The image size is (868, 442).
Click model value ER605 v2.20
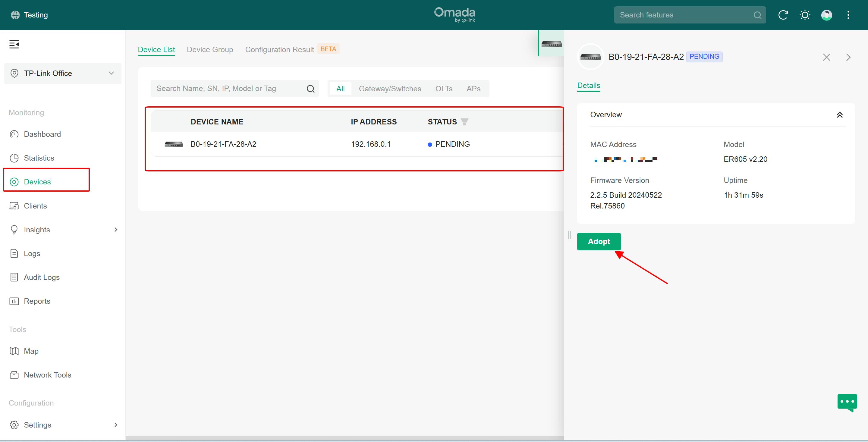pyautogui.click(x=745, y=159)
